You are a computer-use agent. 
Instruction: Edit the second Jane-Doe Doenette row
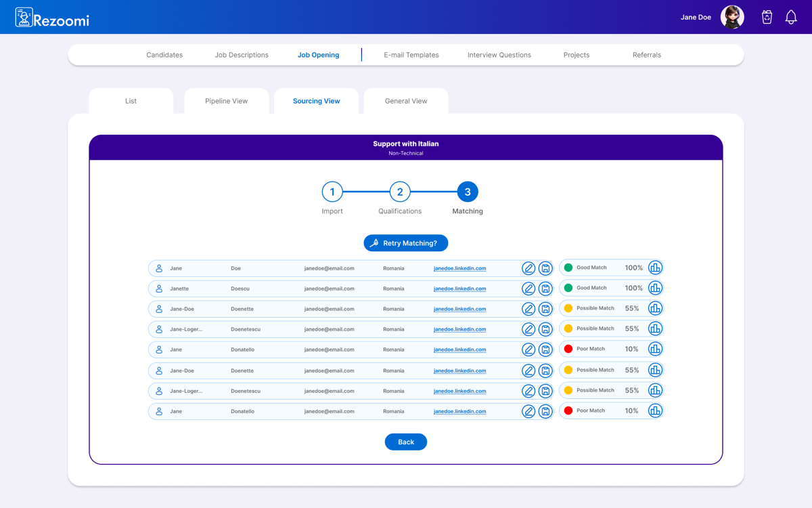click(x=528, y=371)
